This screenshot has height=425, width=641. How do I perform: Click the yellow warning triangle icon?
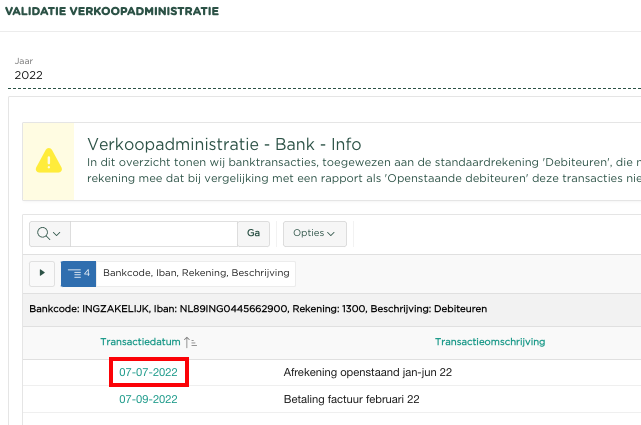pos(48,160)
